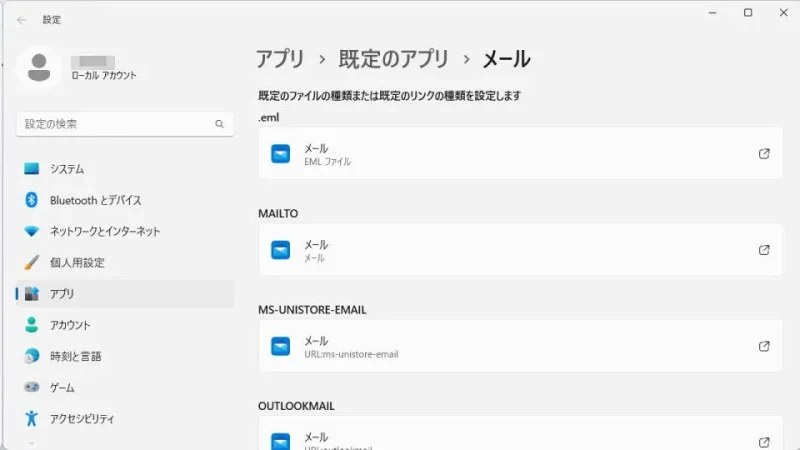
Task: Open external-link icon for OUTLOOKMAIL row
Action: coord(764,441)
